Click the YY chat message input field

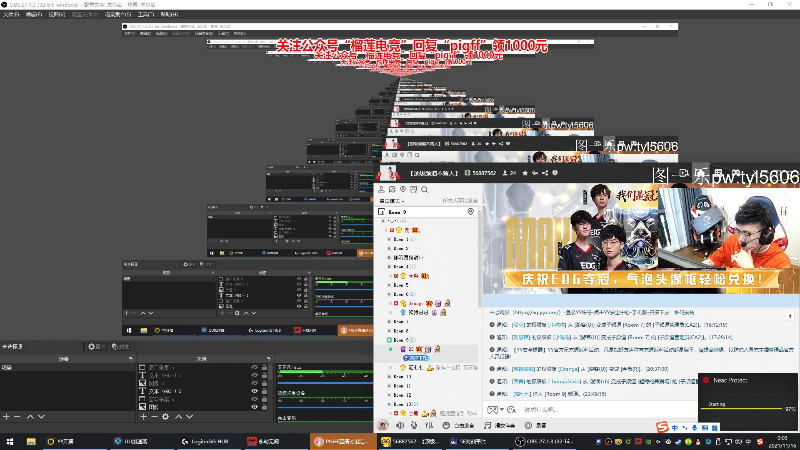point(607,410)
